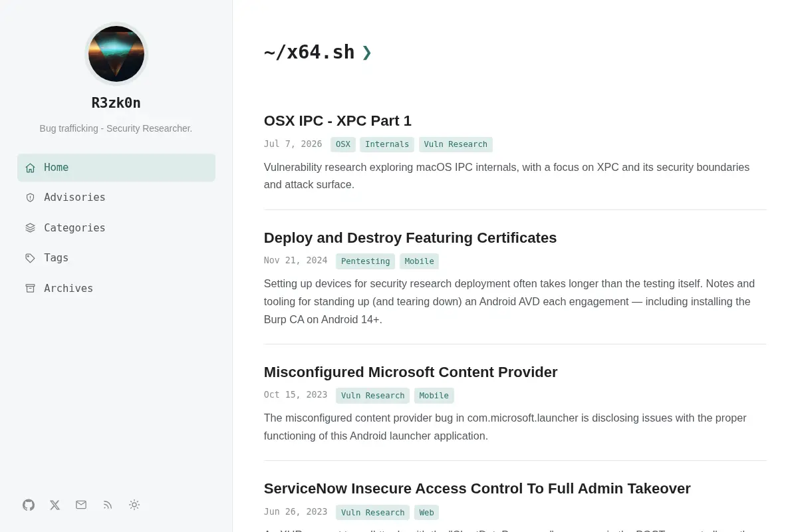Toggle the light/dark theme sun icon

(x=134, y=505)
